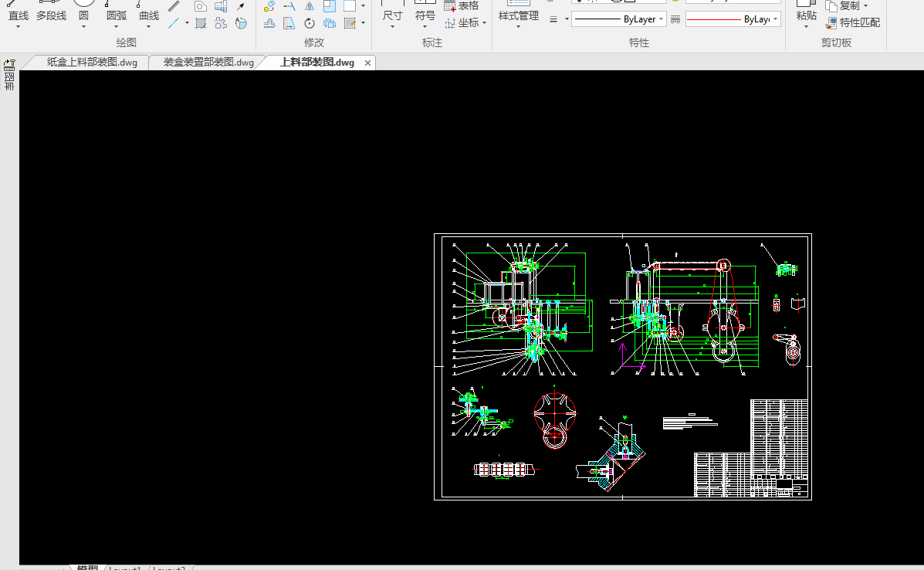Click the rotate icon in 修改 panel
Image resolution: width=924 pixels, height=570 pixels.
(310, 23)
